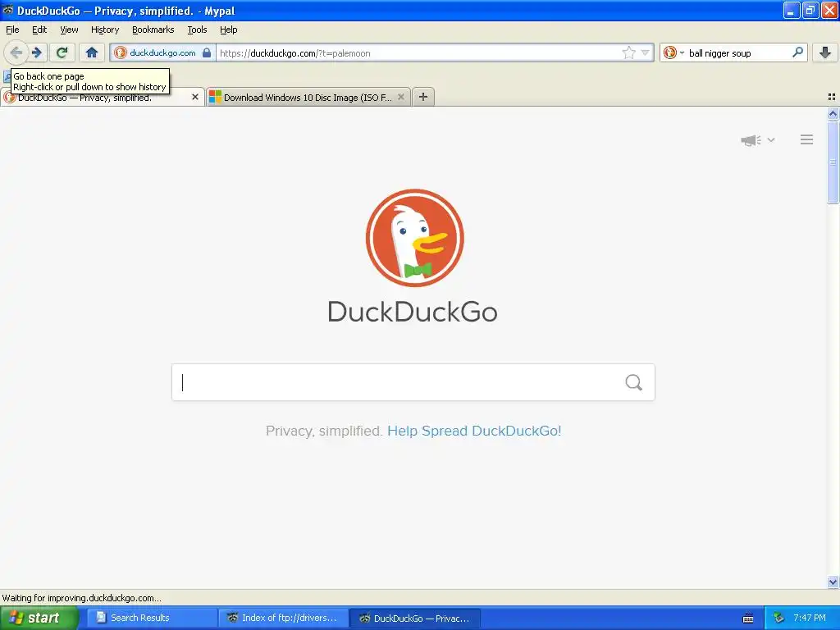Open a new tab with plus button
Image resolution: width=840 pixels, height=630 pixels.
coord(423,97)
